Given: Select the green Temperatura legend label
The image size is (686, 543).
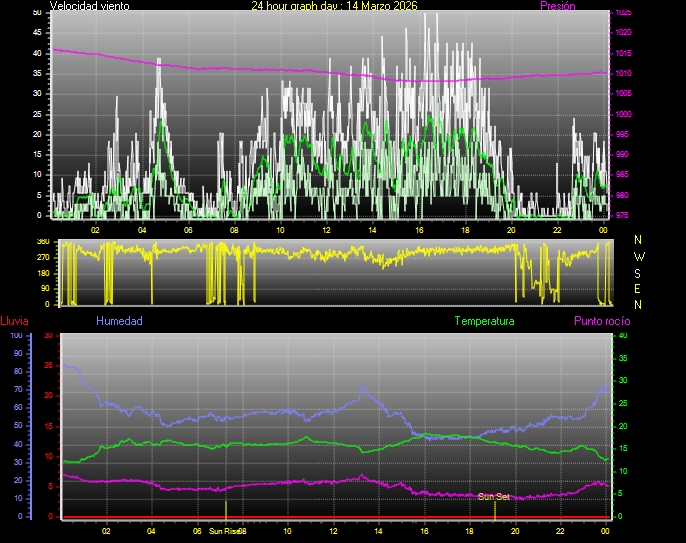Looking at the screenshot, I should tap(484, 321).
